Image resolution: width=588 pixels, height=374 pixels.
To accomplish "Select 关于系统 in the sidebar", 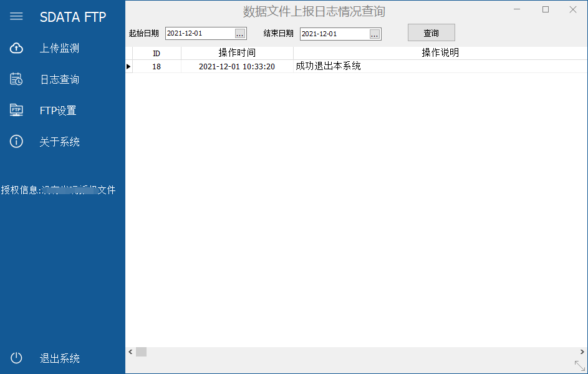I will point(59,142).
